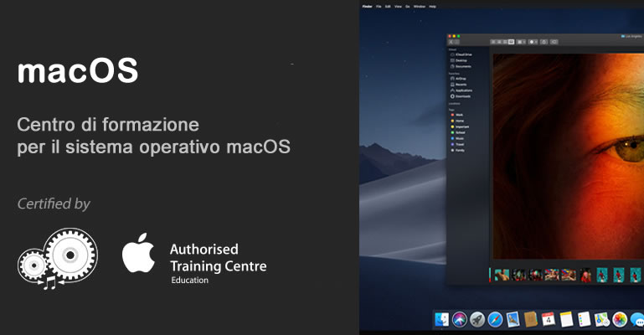This screenshot has height=335, width=644.
Task: Open AirDrop from the sidebar
Action: [x=458, y=79]
